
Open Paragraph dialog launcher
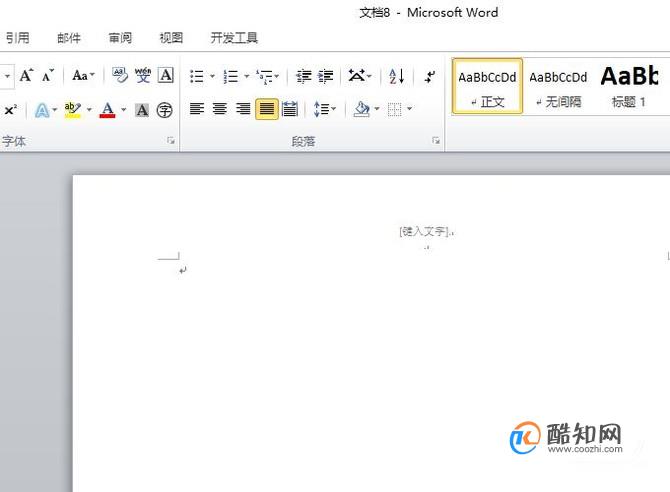pos(436,140)
